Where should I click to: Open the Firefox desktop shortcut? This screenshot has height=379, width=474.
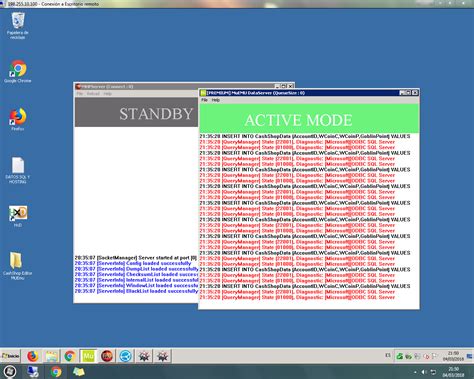pyautogui.click(x=18, y=119)
